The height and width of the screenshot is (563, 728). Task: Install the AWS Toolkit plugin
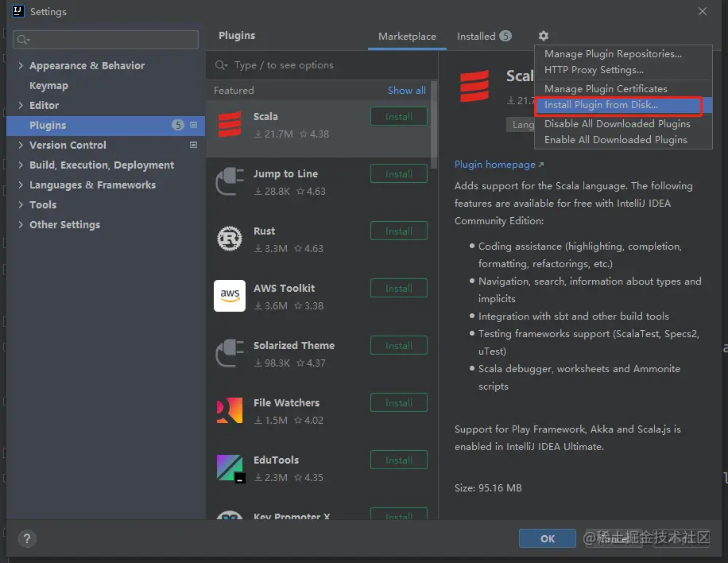(399, 288)
